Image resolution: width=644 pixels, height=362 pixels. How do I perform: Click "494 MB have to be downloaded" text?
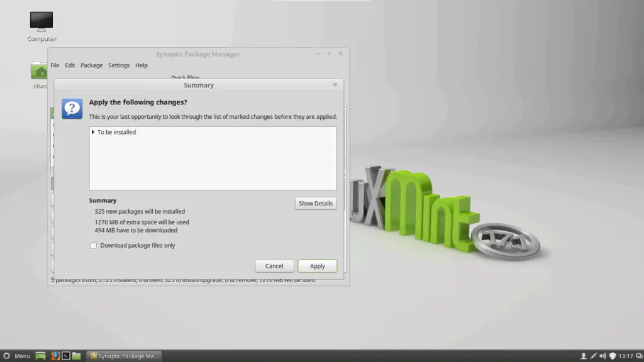coord(136,230)
